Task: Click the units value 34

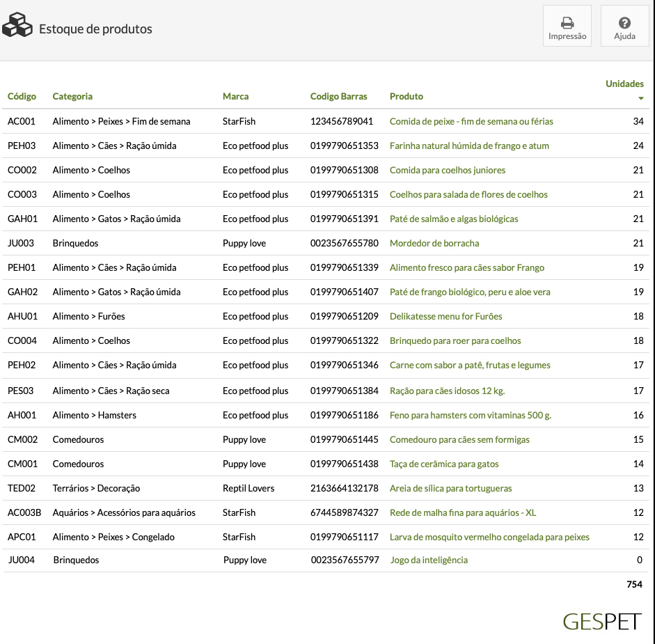Action: tap(638, 121)
